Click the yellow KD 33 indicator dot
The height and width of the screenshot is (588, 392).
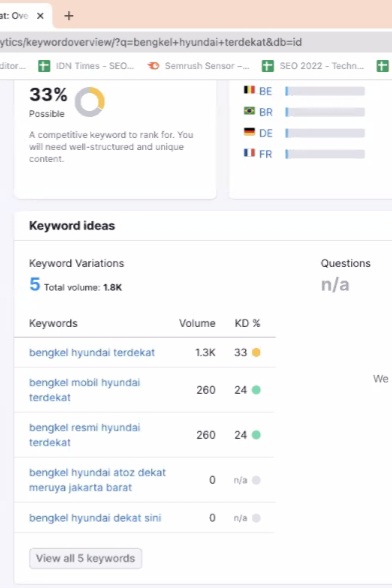(256, 352)
